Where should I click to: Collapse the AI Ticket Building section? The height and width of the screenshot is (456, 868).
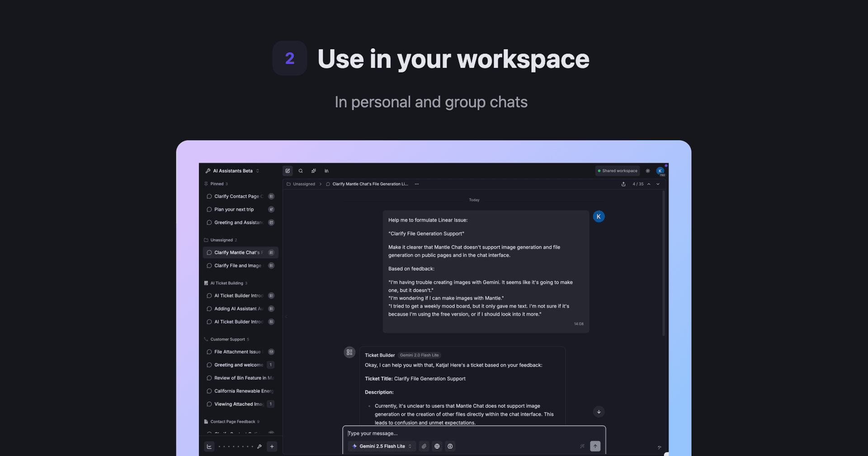point(226,283)
